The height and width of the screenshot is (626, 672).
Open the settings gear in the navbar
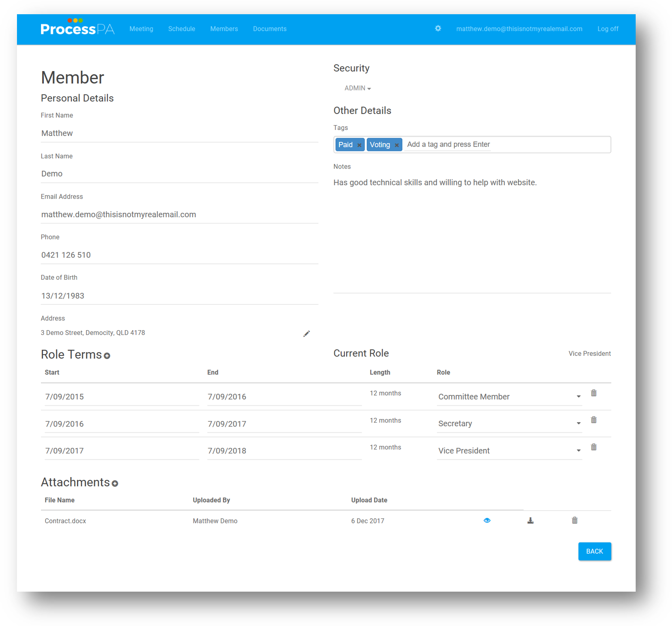pyautogui.click(x=438, y=28)
